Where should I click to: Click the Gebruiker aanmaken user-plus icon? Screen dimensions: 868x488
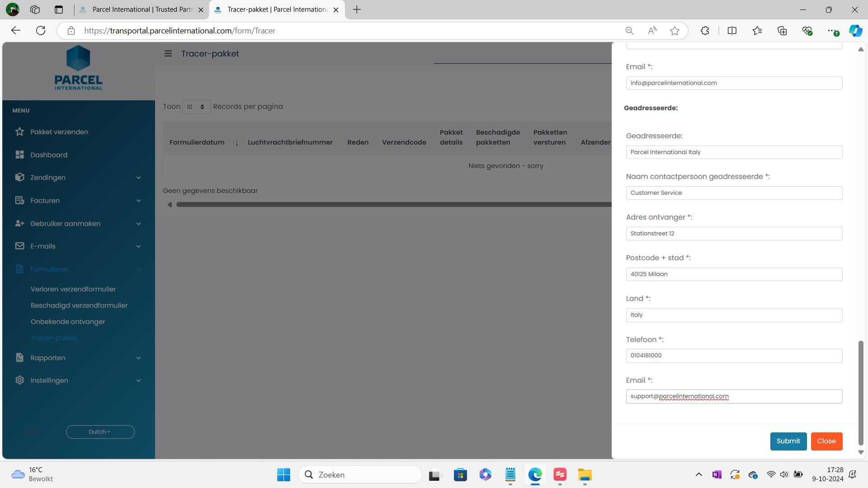(x=19, y=224)
